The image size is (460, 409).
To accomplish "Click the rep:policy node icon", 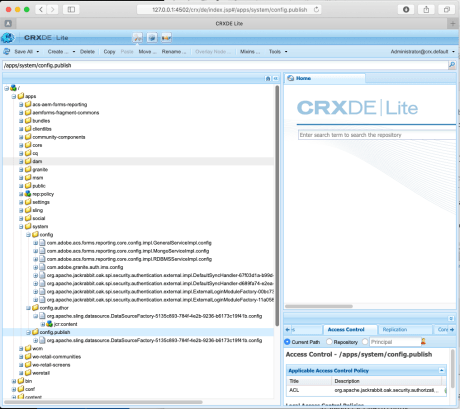I will pos(28,194).
